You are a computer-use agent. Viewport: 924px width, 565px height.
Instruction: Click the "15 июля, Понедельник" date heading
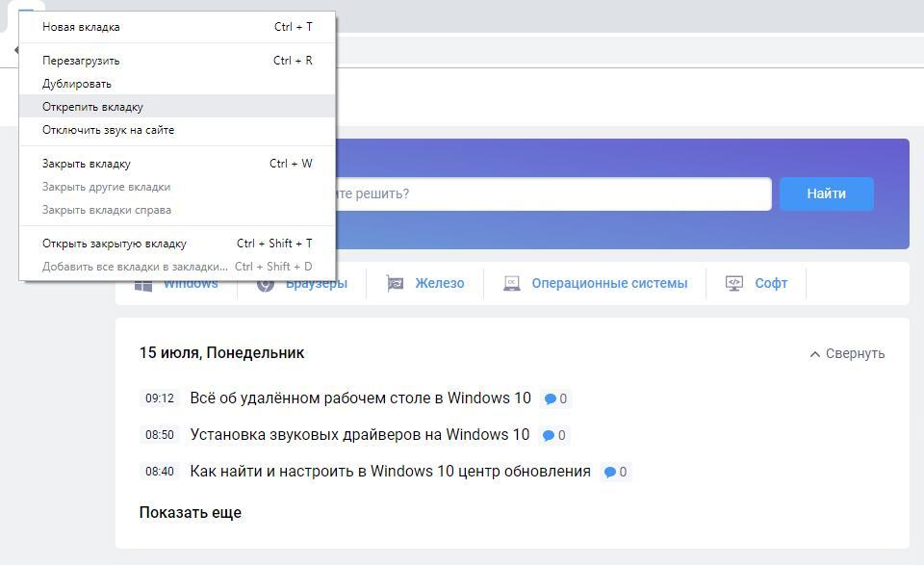click(221, 353)
